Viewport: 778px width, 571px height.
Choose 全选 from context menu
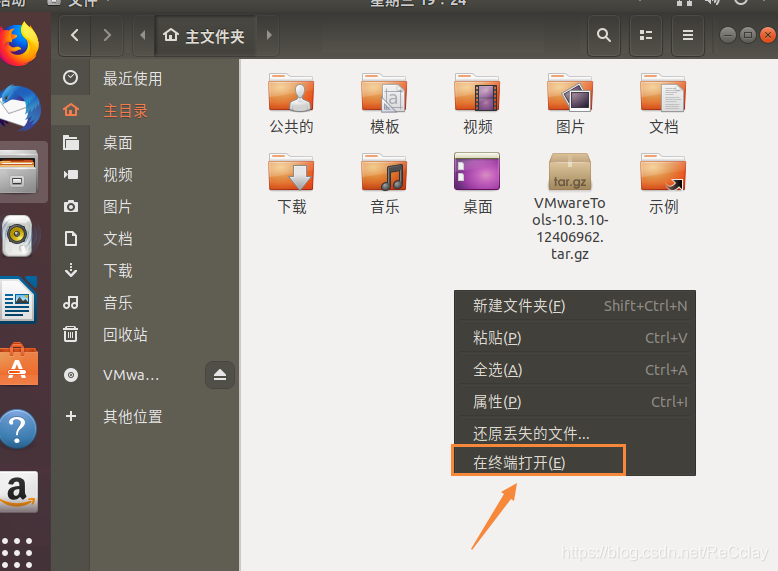[x=575, y=370]
